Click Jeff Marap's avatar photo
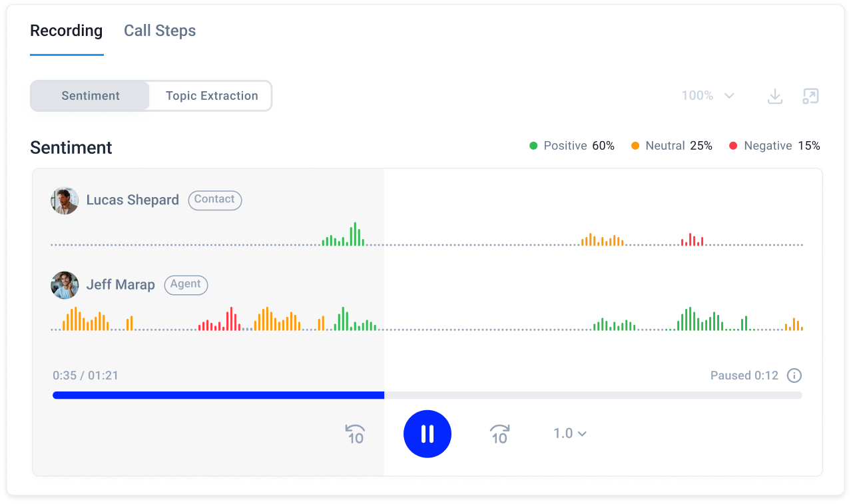 [65, 285]
